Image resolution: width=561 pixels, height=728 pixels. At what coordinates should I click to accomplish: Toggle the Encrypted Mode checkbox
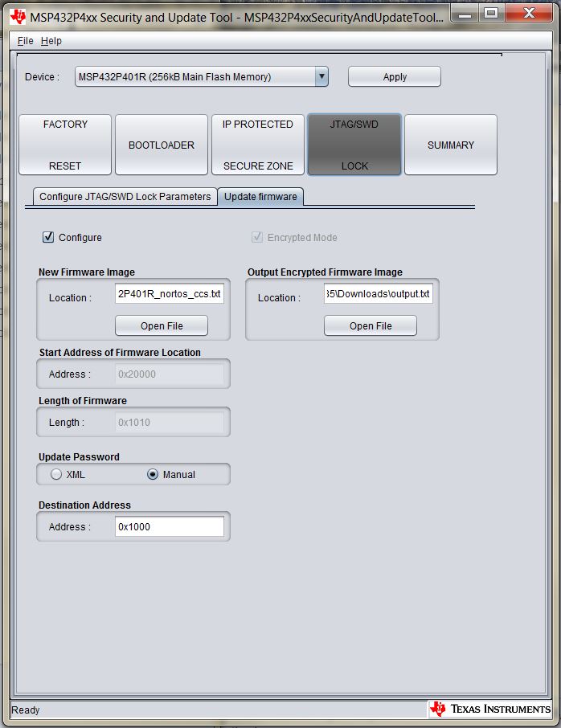[257, 237]
